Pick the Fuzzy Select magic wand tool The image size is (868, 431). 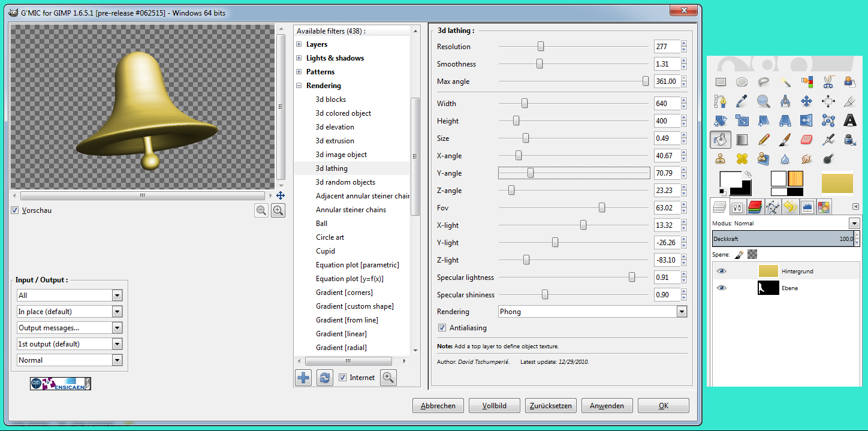point(785,82)
